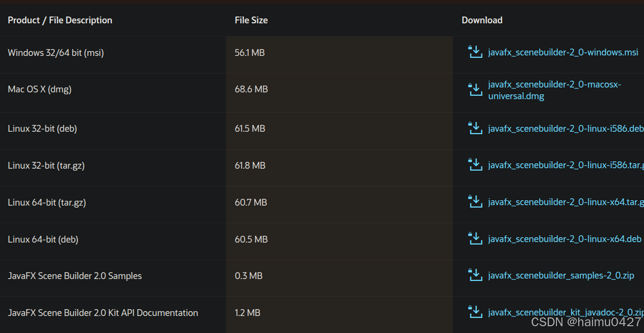Click download icon for linux-x64.deb
Screen dimensions: 644x333
coord(475,238)
